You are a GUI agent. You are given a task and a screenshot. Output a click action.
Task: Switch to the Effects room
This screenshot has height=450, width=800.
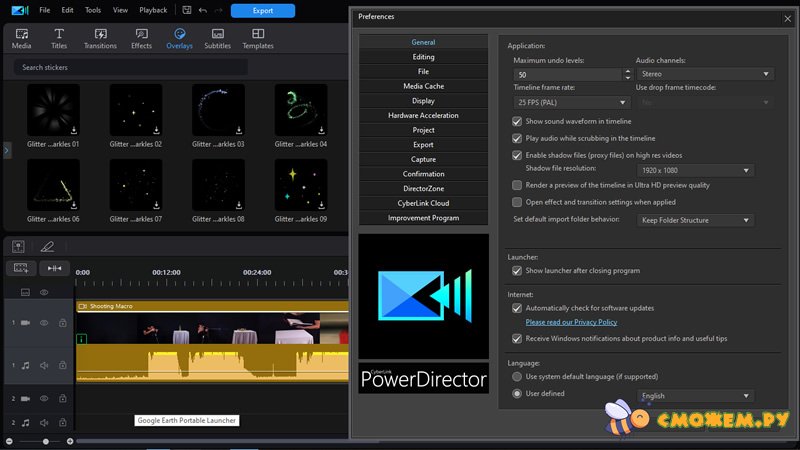tap(141, 38)
